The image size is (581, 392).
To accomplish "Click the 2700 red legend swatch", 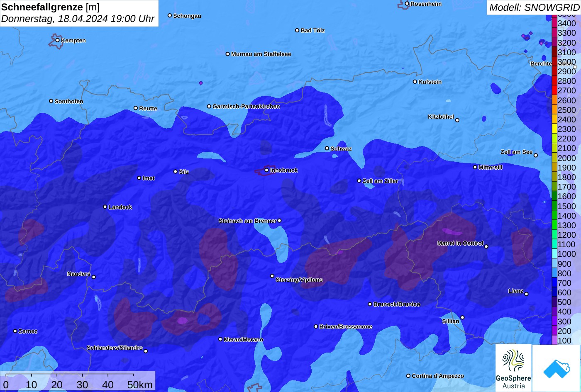I will coord(554,90).
